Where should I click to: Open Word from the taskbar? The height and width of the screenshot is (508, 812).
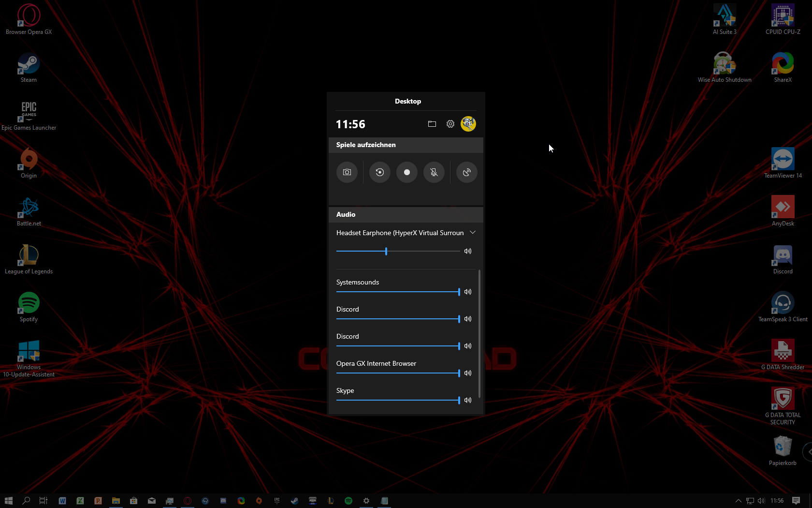62,501
